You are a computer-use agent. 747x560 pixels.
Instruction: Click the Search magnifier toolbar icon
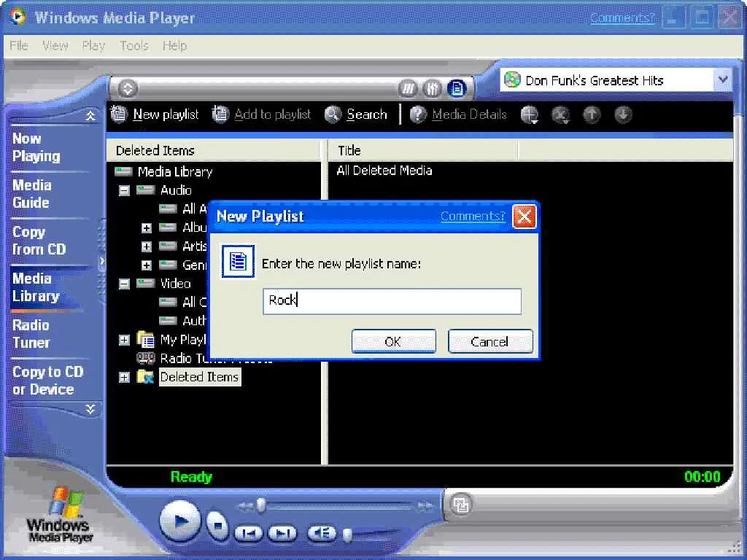[333, 114]
